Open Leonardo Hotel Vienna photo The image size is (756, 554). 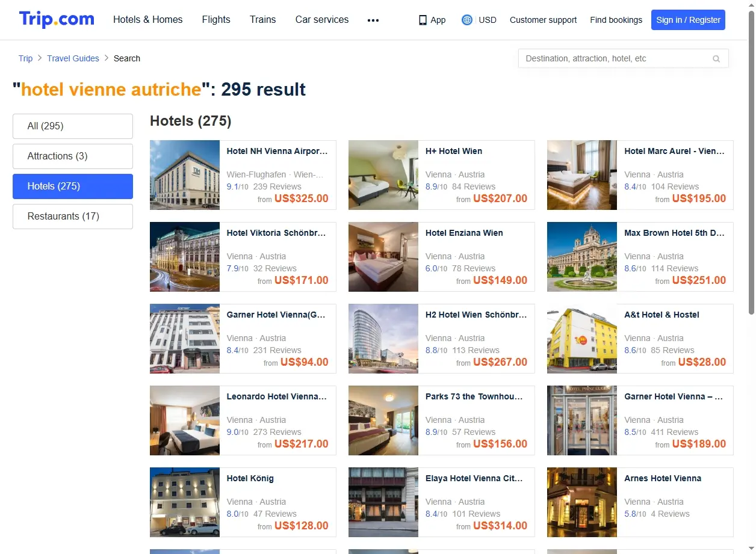tap(185, 420)
